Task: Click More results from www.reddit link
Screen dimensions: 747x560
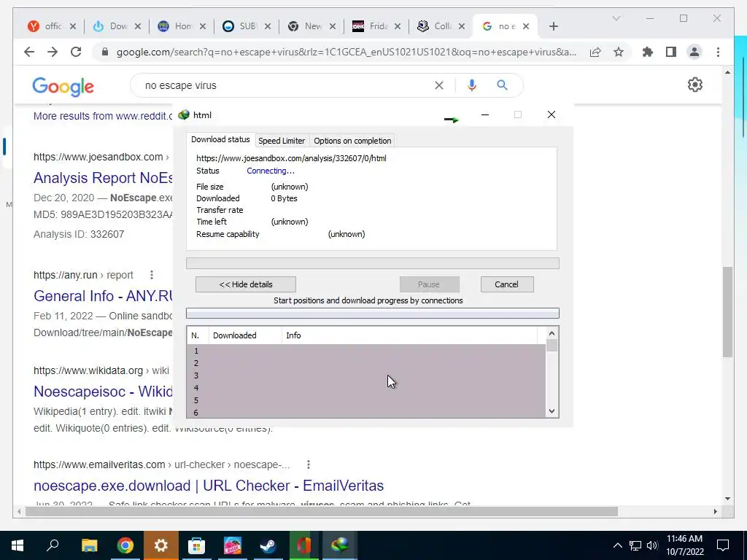Action: (x=103, y=116)
